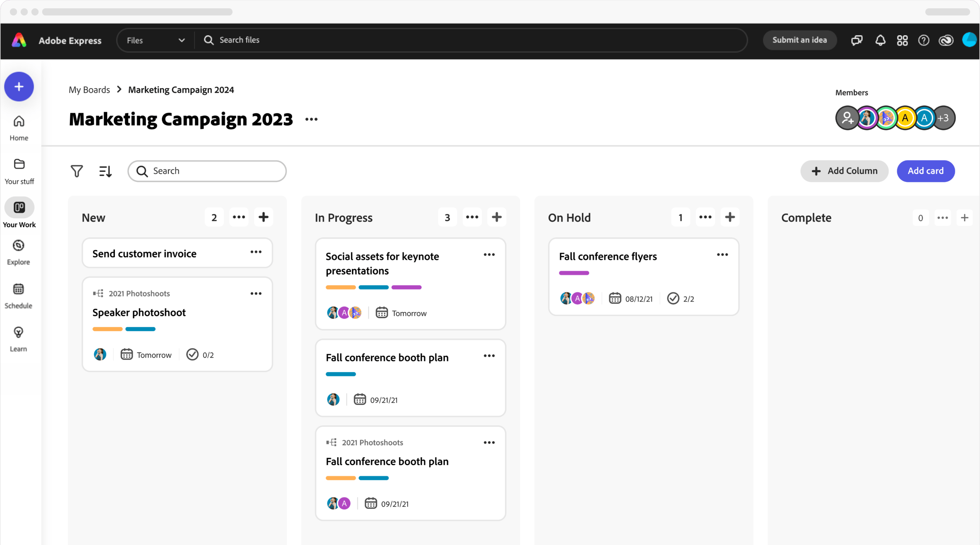Click Add card button

[925, 171]
